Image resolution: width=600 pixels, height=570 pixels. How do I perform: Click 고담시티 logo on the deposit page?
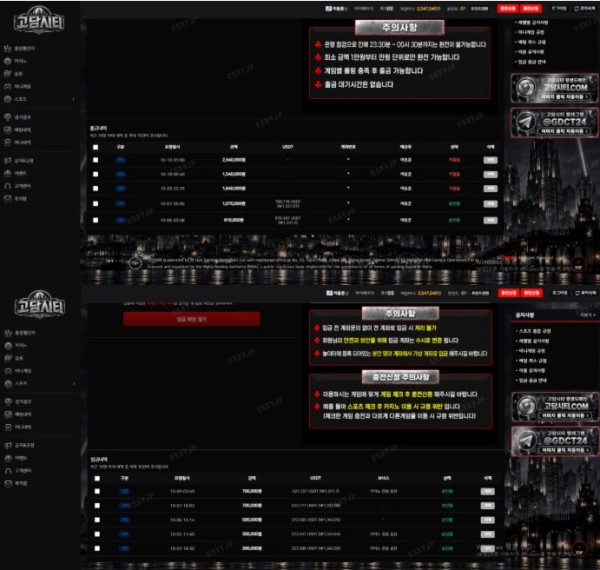point(40,305)
